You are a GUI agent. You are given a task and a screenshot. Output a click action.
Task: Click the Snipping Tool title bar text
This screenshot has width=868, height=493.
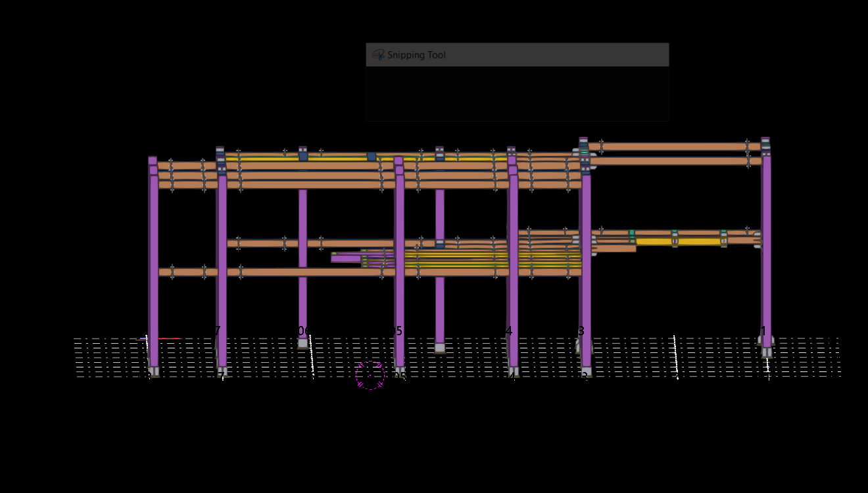pyautogui.click(x=416, y=55)
